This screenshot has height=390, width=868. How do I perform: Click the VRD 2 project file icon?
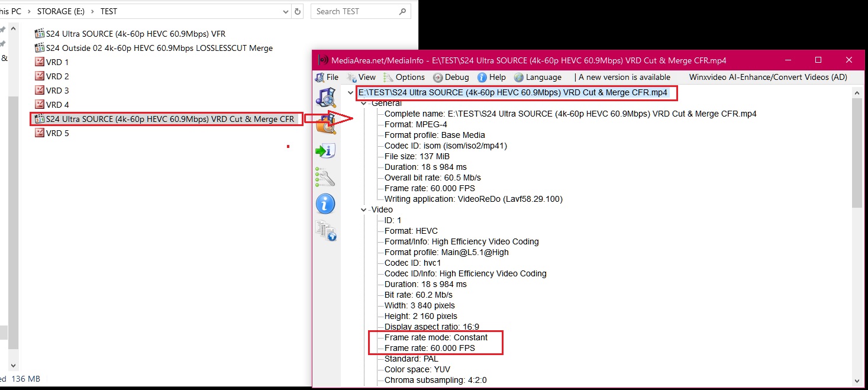(40, 76)
